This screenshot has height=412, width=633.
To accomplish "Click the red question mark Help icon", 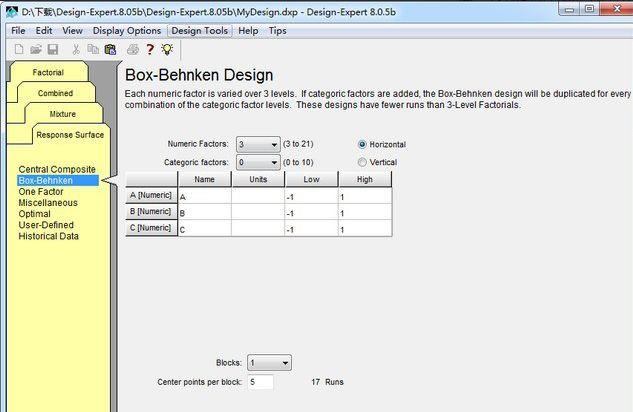I will tap(150, 50).
